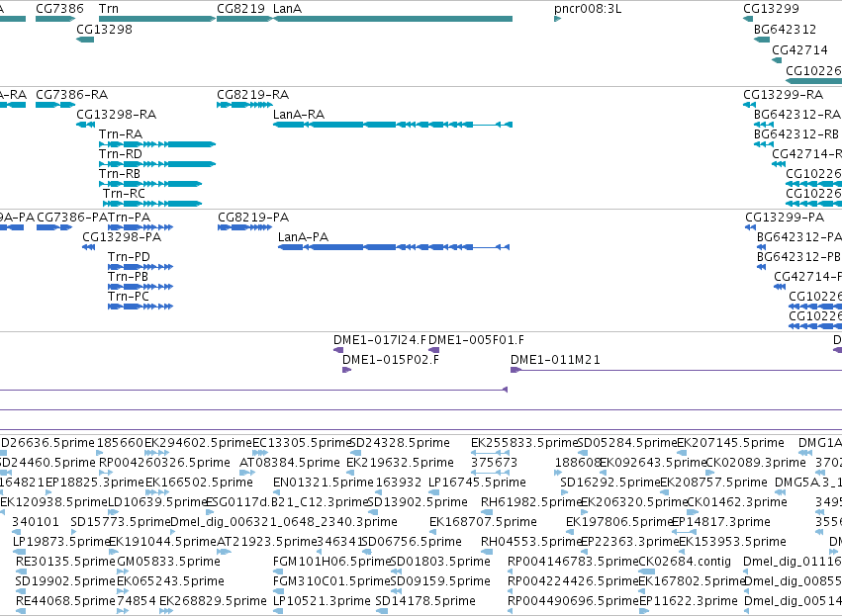Image resolution: width=842 pixels, height=616 pixels.
Task: Click the Trn-PC protein feature
Action: click(140, 307)
